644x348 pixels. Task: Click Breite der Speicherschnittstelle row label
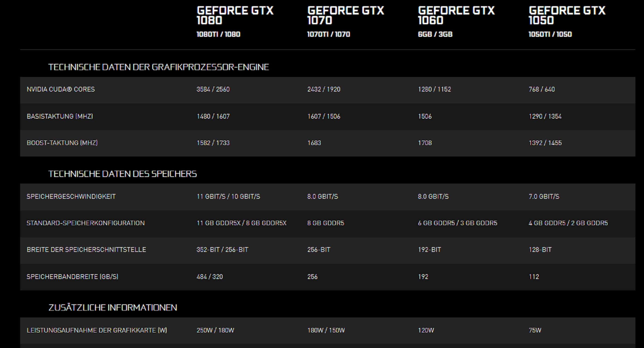point(86,250)
